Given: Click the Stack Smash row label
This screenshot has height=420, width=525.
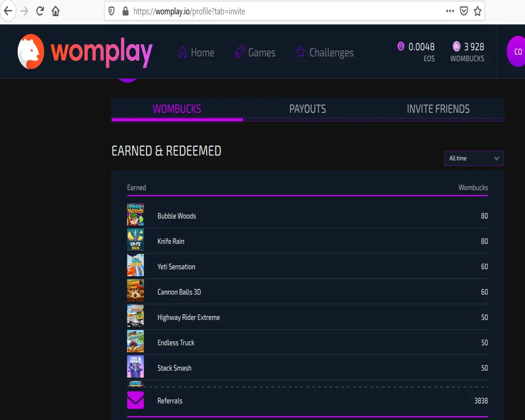Looking at the screenshot, I should pyautogui.click(x=175, y=368).
